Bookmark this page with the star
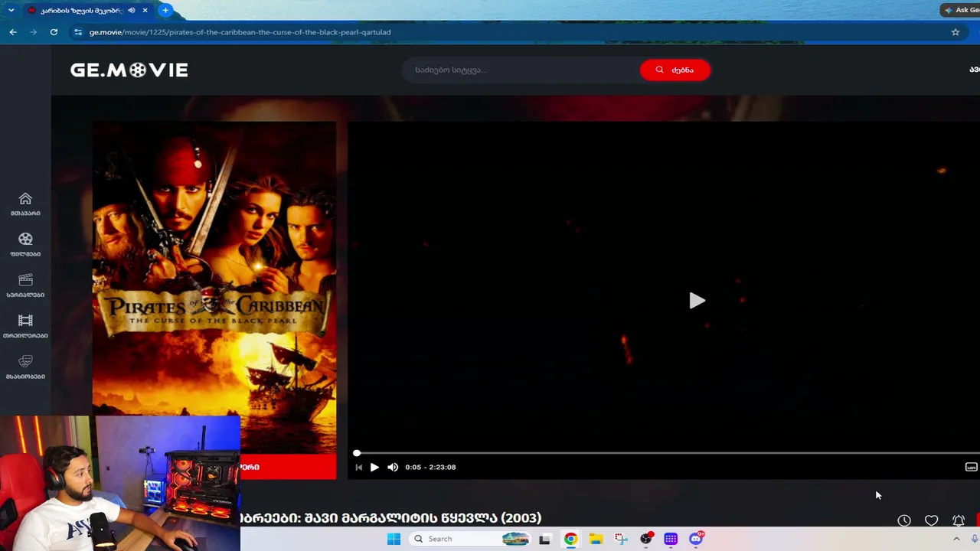Screen dimensions: 980x551 [x=955, y=32]
